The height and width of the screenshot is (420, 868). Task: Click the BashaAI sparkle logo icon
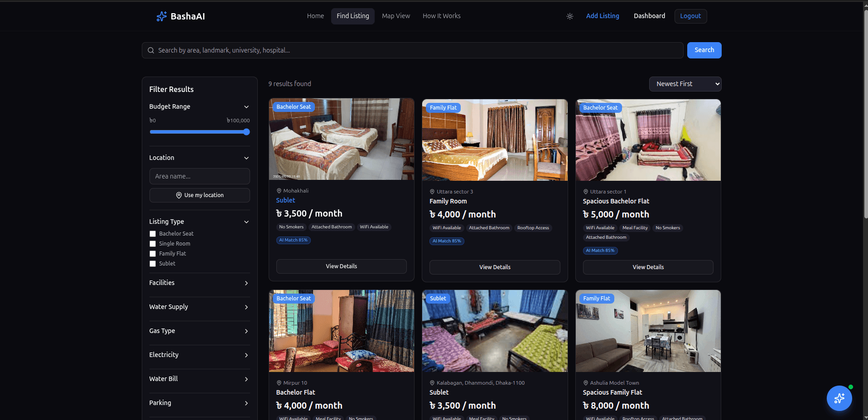tap(161, 16)
